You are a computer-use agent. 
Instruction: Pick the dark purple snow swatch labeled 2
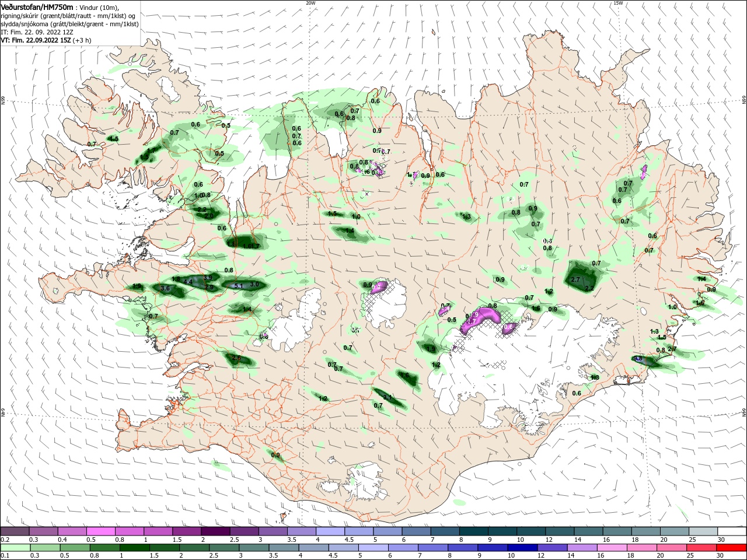click(215, 531)
